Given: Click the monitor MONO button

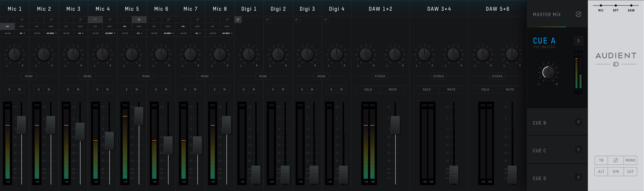Looking at the screenshot, I should click(630, 160).
